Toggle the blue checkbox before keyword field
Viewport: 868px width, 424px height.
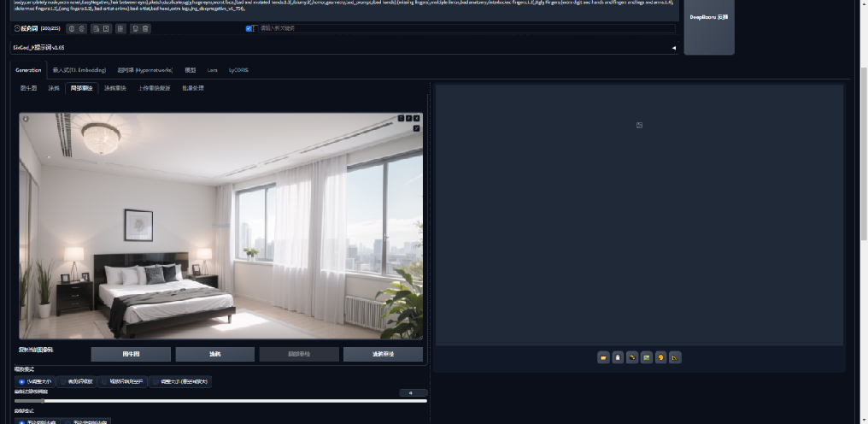coord(249,28)
